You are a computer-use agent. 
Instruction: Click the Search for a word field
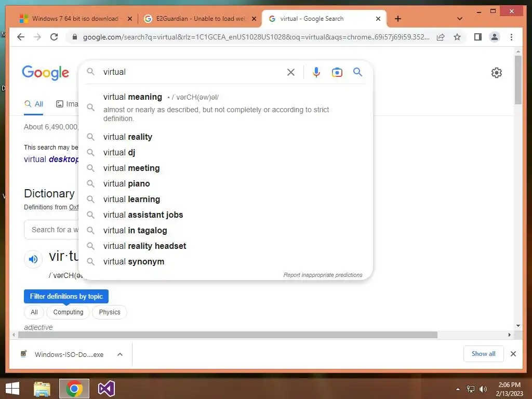pos(51,230)
